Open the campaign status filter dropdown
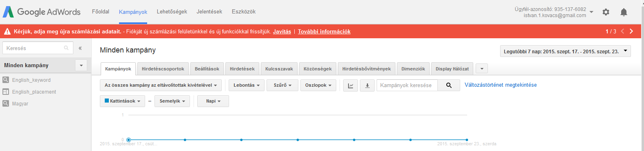The width and height of the screenshot is (644, 151). tap(161, 85)
